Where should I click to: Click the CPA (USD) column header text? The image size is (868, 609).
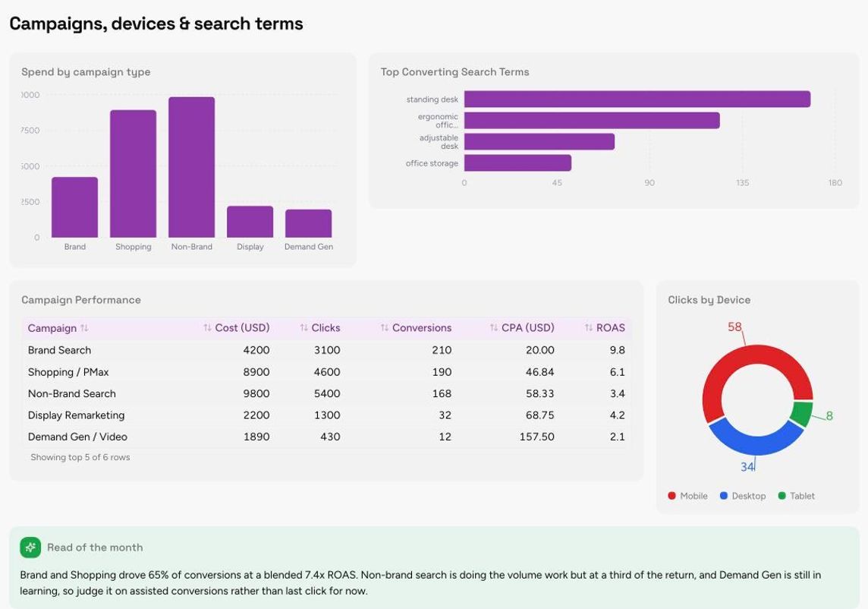(527, 328)
